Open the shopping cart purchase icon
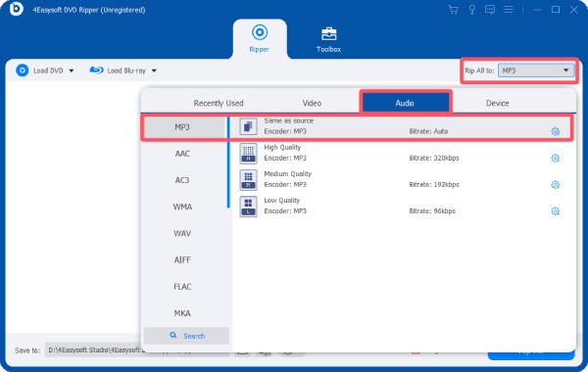588x372 pixels. [x=453, y=10]
